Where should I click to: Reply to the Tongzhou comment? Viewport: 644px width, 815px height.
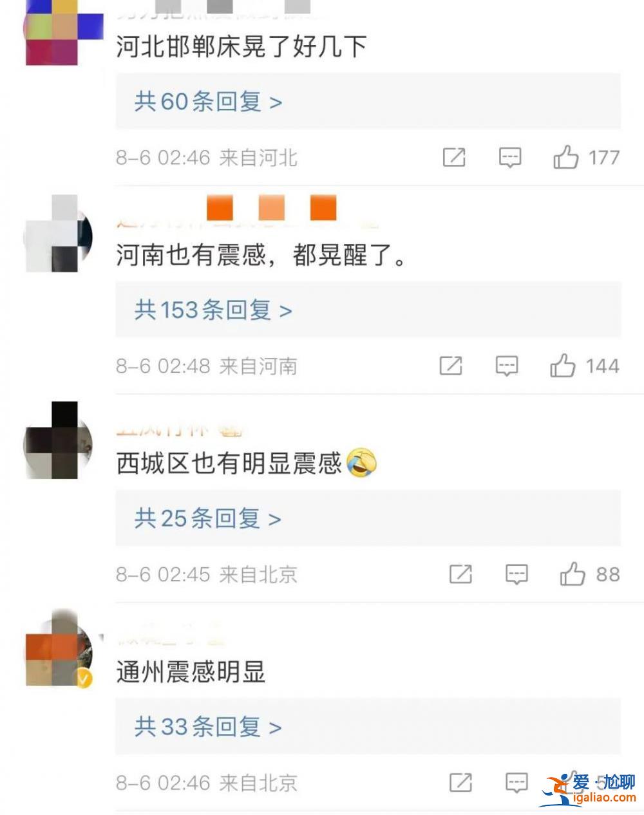coord(517,783)
